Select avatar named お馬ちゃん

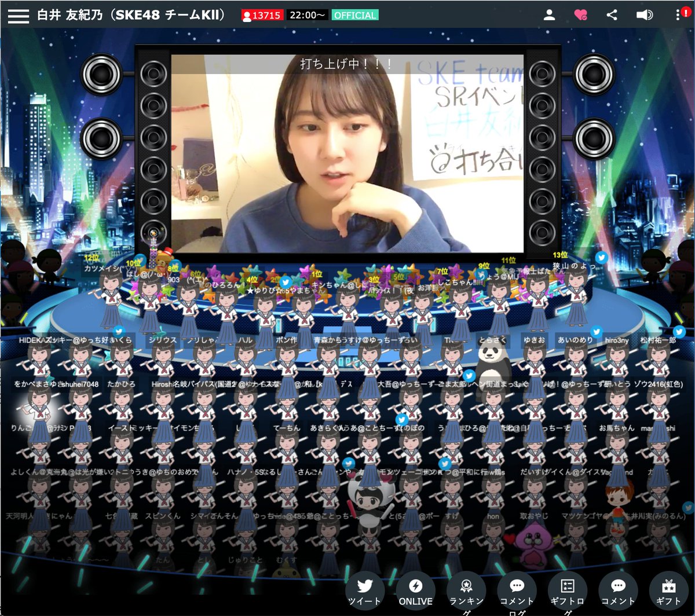(617, 456)
